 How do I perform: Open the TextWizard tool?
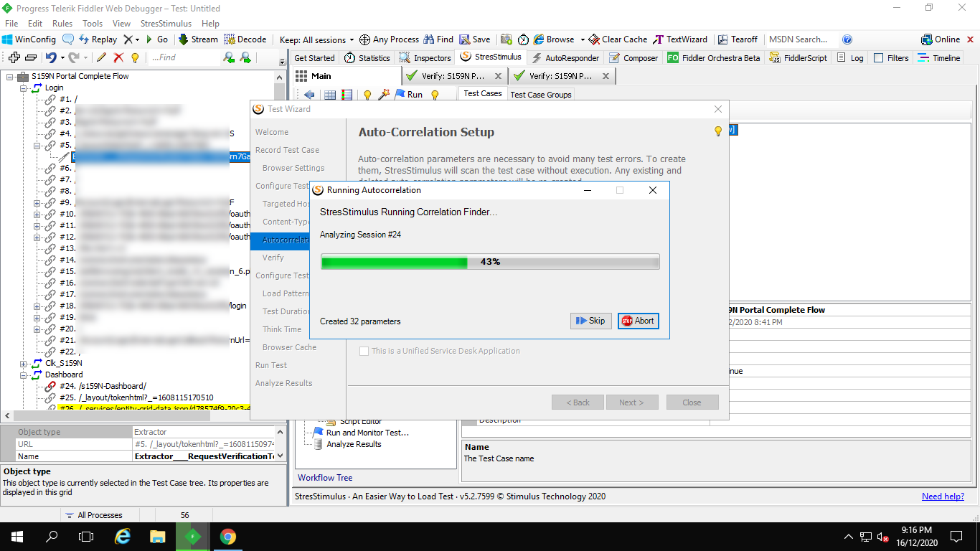pyautogui.click(x=680, y=39)
